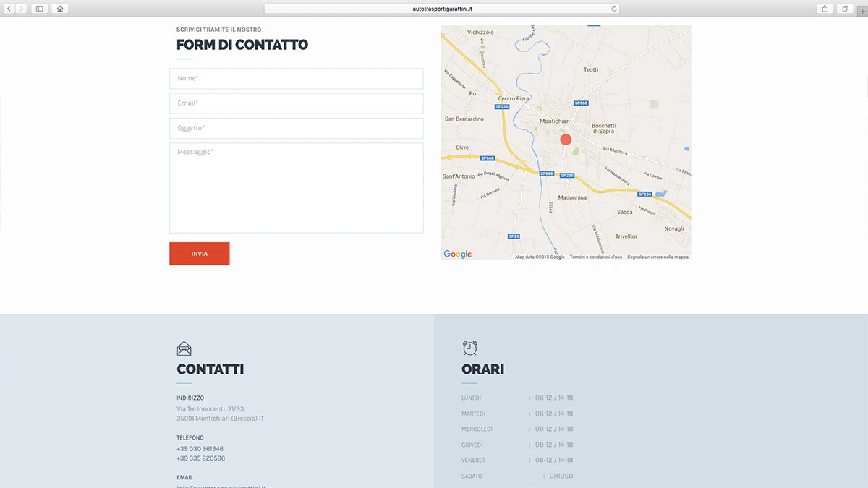
Task: Select phone number +39 030 961946
Action: [200, 449]
